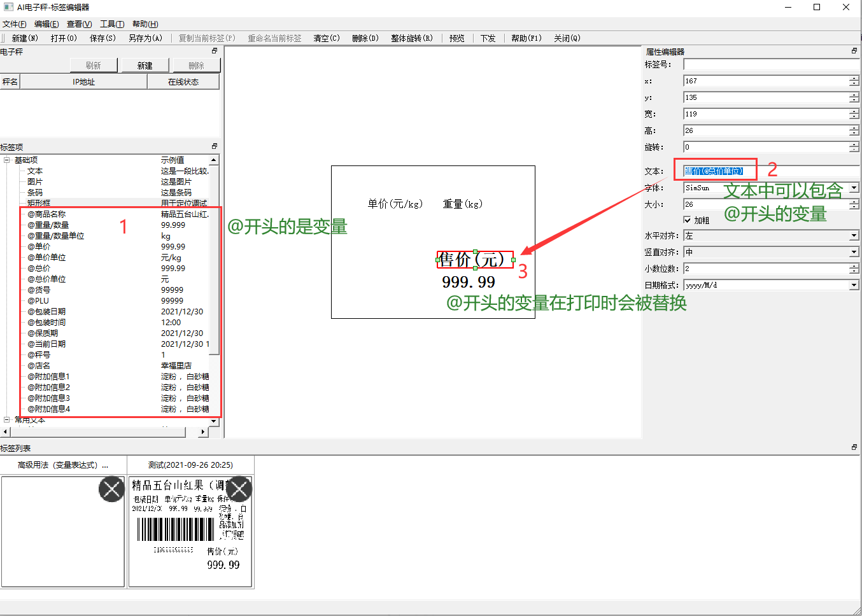Open the 字体 font dropdown

click(854, 188)
